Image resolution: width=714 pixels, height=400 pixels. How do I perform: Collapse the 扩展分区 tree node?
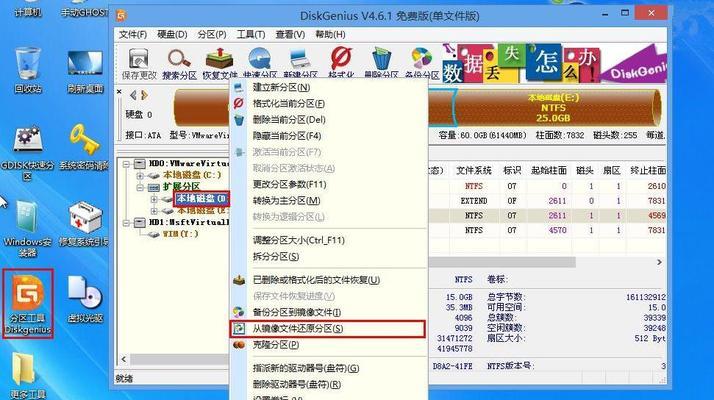pyautogui.click(x=140, y=187)
